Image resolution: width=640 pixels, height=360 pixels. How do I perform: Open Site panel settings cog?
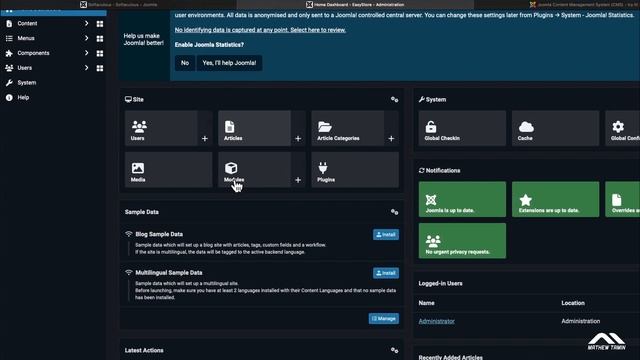394,99
